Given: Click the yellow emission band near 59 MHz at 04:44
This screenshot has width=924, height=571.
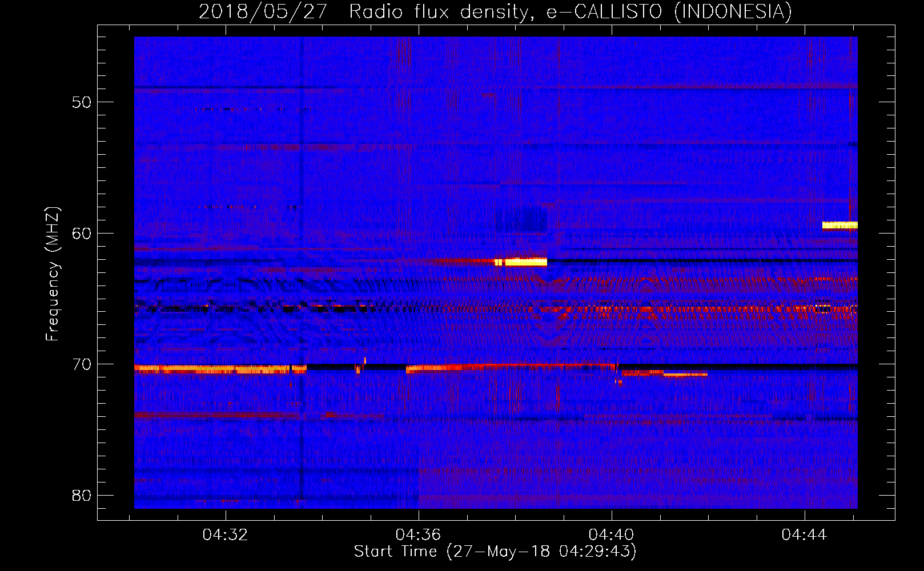Looking at the screenshot, I should (840, 225).
